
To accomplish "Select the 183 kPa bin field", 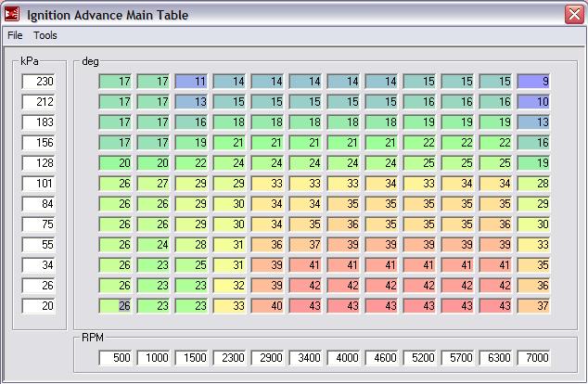I will pos(39,122).
